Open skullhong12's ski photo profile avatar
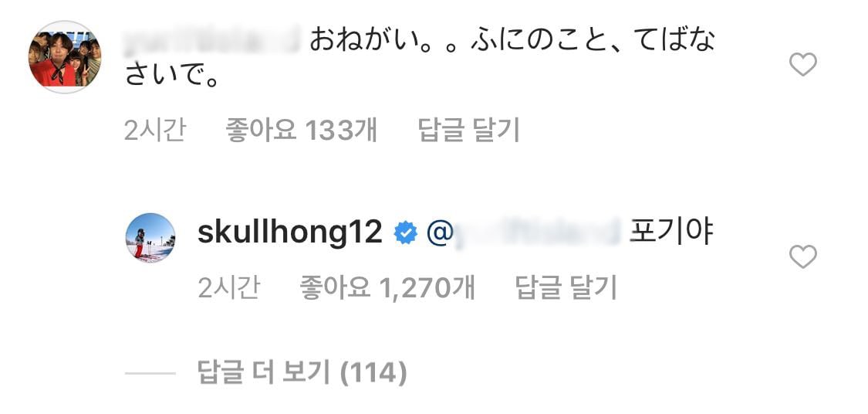 click(x=150, y=237)
